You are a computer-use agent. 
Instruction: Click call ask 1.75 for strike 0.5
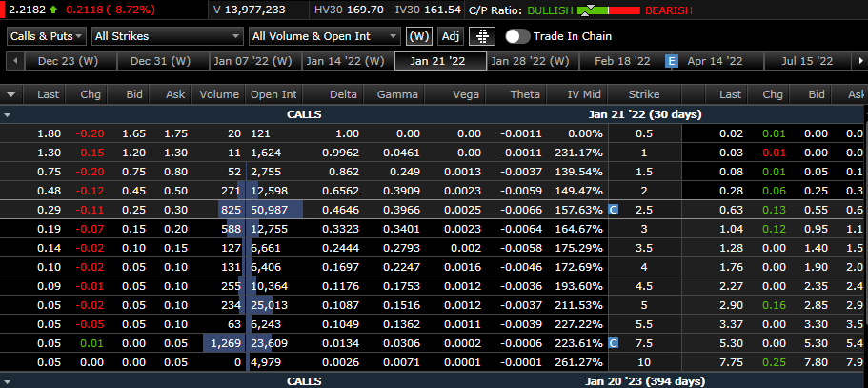pyautogui.click(x=175, y=133)
